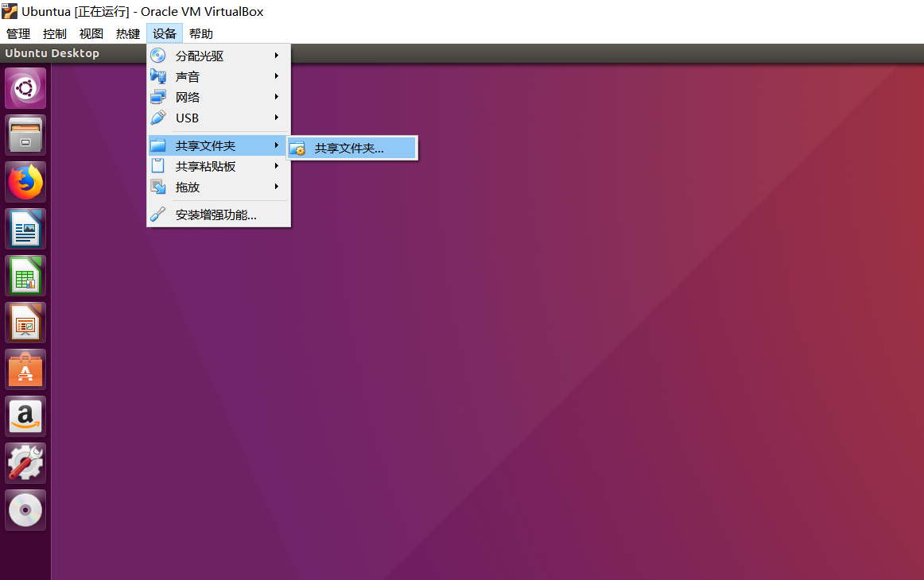Open Ubuntu Software Center from the dock

pos(25,369)
